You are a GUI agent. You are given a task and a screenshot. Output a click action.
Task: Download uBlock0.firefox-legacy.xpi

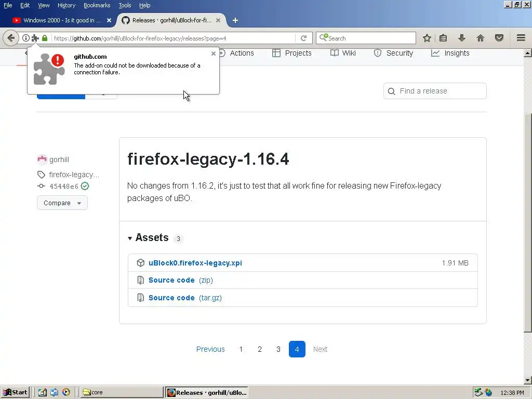click(x=195, y=263)
